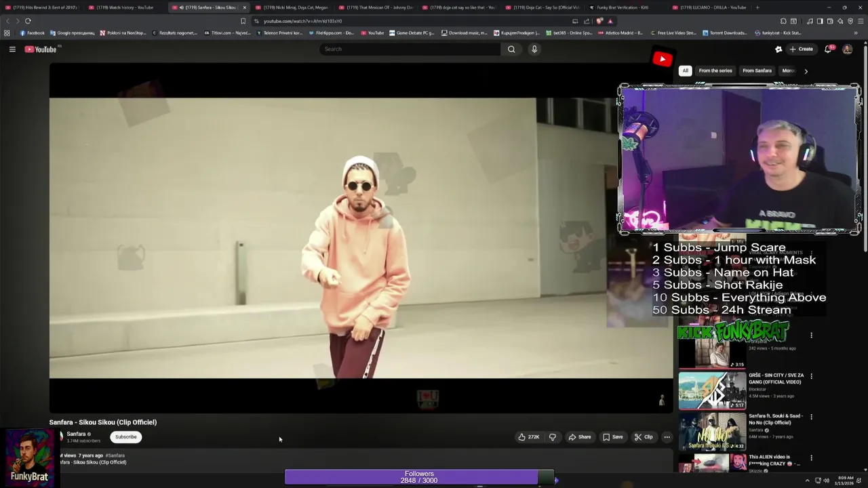
Task: Open the funkybrat Kick Stats bookmark
Action: pos(778,33)
